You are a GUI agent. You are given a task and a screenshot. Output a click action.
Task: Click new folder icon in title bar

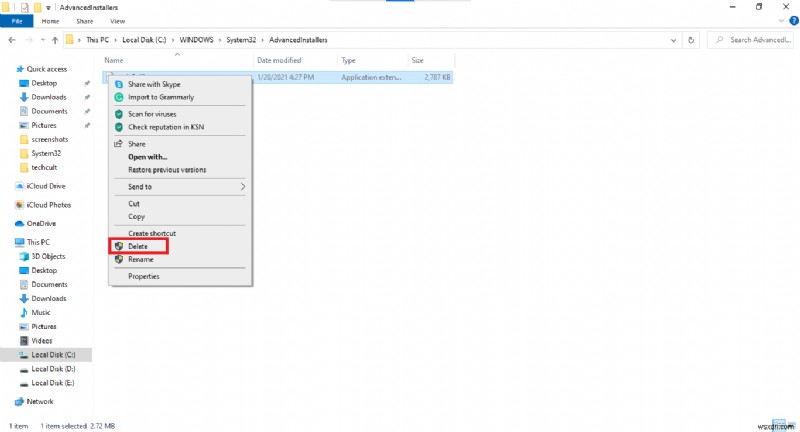coord(37,7)
